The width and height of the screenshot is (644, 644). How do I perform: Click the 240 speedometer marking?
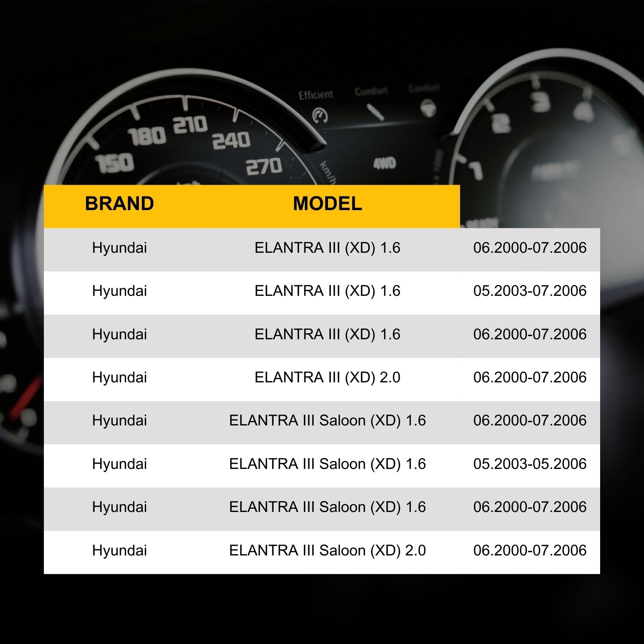(x=231, y=140)
